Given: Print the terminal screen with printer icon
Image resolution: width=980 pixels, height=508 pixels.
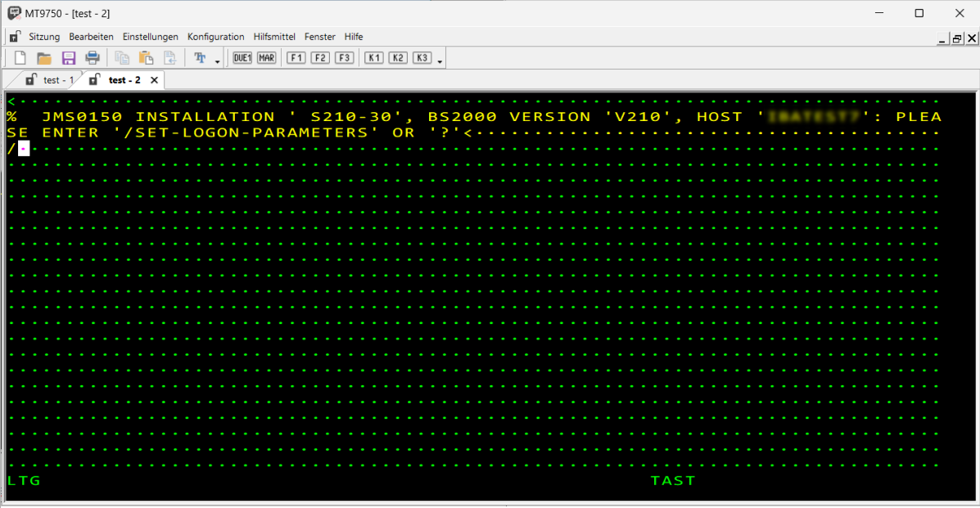Looking at the screenshot, I should click(x=93, y=58).
